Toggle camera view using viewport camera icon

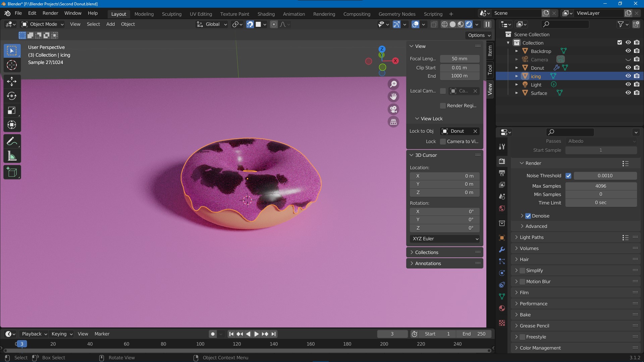[393, 109]
